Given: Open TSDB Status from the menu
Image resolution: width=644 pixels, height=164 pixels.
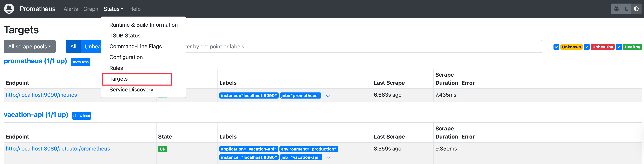Looking at the screenshot, I should pos(125,36).
